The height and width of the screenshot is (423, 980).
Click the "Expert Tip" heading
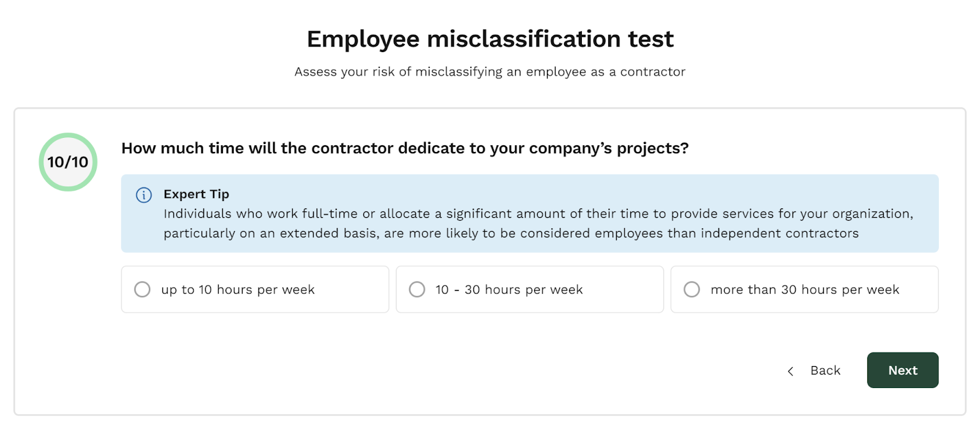pyautogui.click(x=196, y=194)
